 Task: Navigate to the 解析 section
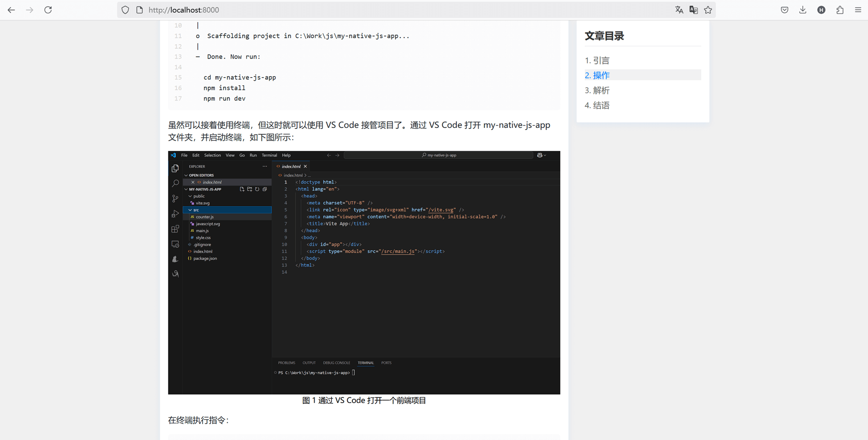point(597,90)
